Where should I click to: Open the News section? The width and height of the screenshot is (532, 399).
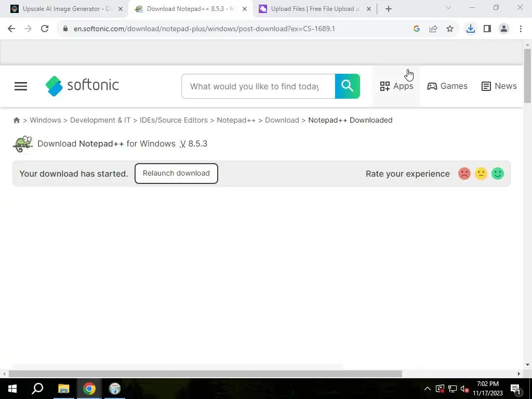(499, 86)
